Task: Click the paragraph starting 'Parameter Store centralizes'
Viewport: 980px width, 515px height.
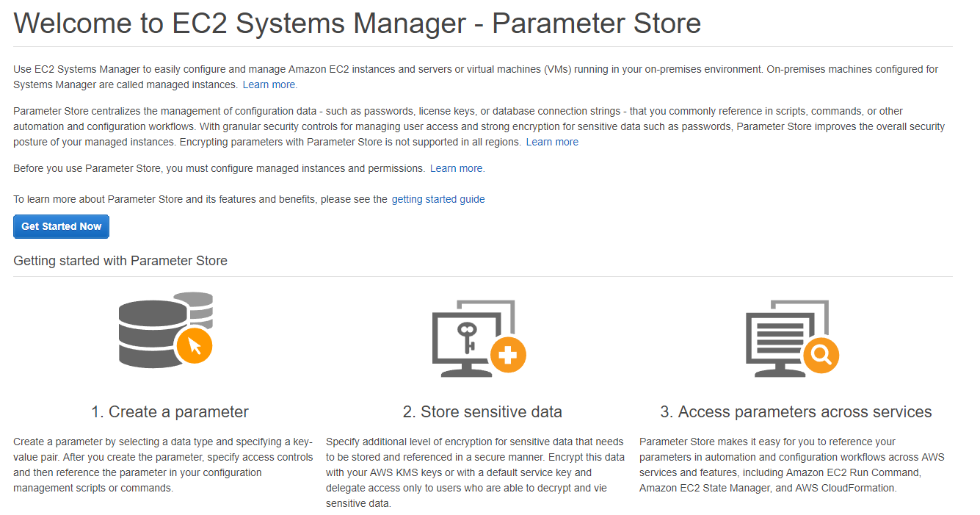Action: pos(479,126)
